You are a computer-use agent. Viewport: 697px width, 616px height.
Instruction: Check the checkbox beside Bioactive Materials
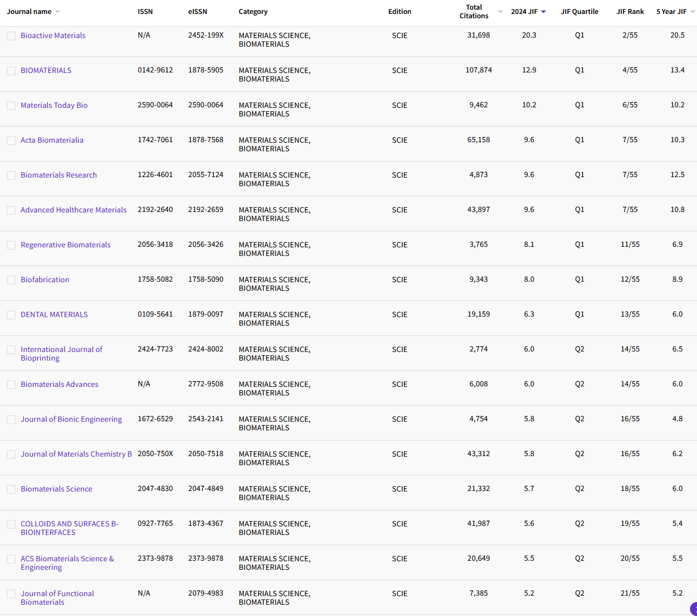(11, 35)
